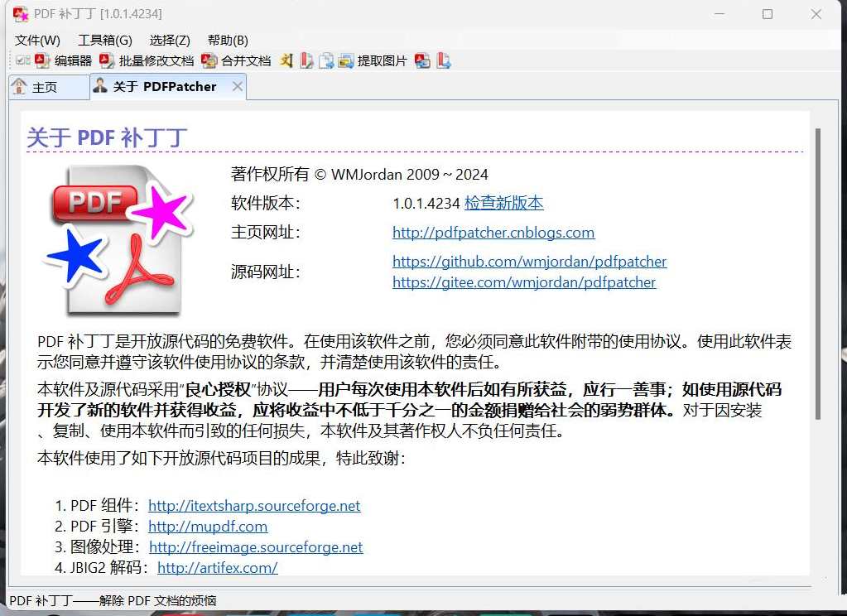Screen dimensions: 847x616
Task: Open the GitHub source code link
Action: 529,261
